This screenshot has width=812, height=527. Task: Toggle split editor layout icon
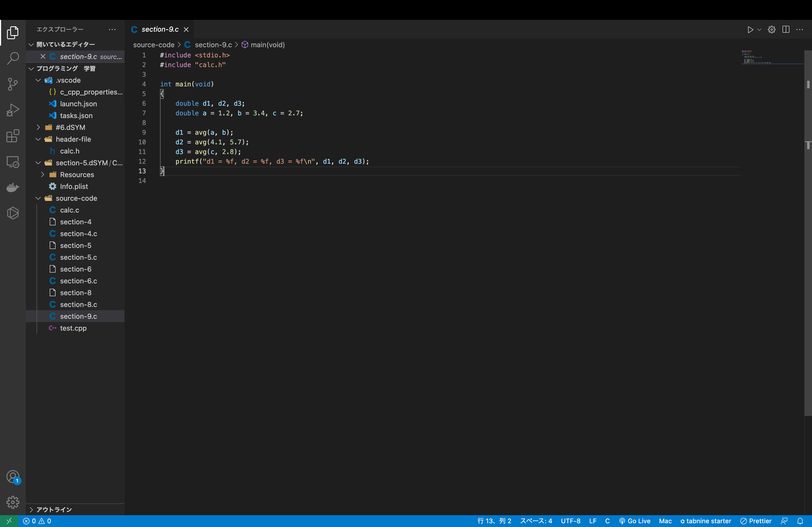coord(786,30)
